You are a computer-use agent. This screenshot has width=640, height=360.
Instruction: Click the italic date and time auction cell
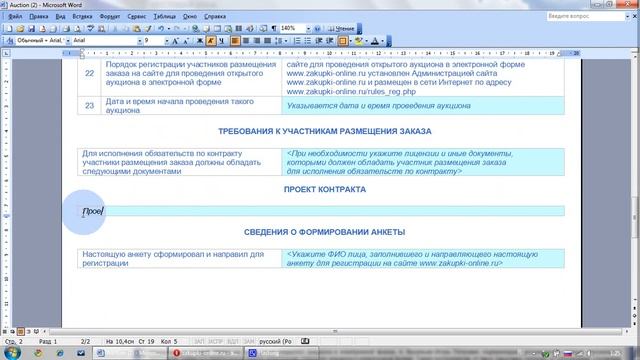[x=423, y=106]
